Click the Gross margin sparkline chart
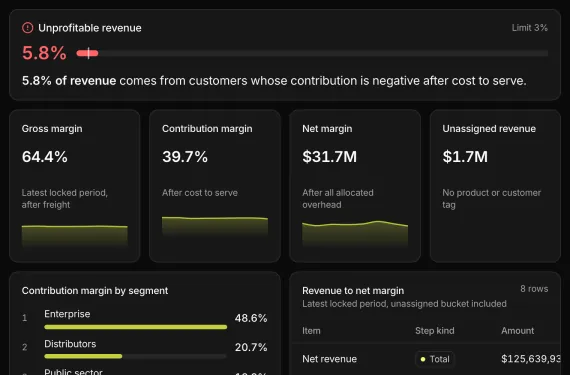This screenshot has height=375, width=570. coord(75,236)
